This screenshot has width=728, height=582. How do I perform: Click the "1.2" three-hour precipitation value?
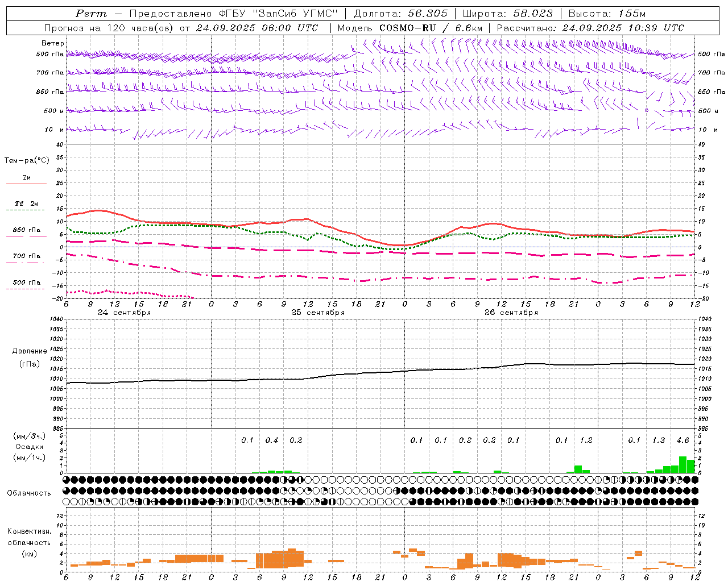coord(586,440)
